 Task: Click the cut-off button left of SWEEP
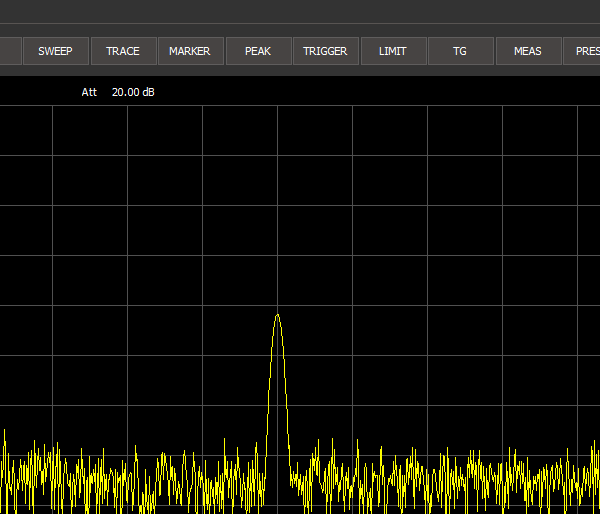point(10,51)
